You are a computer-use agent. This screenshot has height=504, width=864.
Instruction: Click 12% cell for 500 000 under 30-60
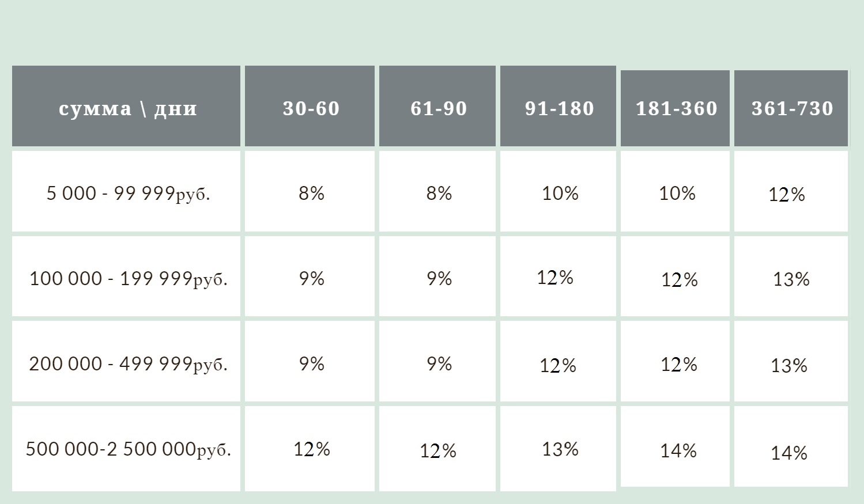pyautogui.click(x=310, y=449)
